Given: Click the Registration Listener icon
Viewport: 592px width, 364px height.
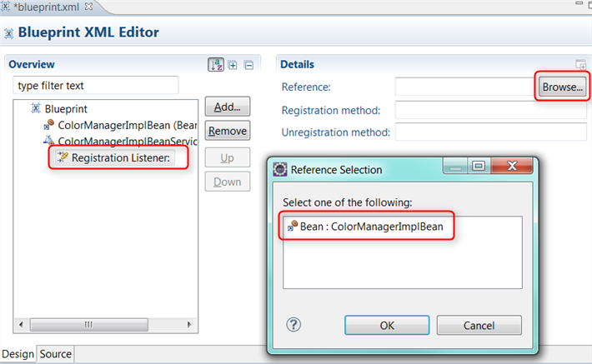Looking at the screenshot, I should (63, 157).
